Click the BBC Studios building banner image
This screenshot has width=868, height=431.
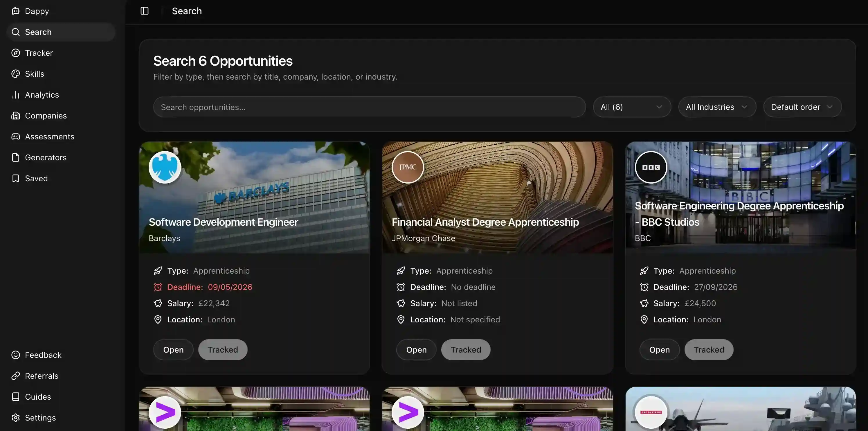(x=741, y=197)
